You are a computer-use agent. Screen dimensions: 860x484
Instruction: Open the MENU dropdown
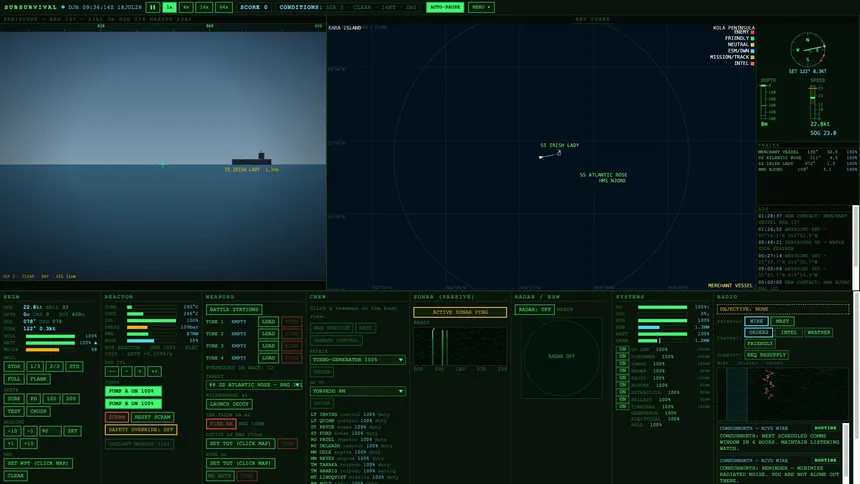[481, 7]
